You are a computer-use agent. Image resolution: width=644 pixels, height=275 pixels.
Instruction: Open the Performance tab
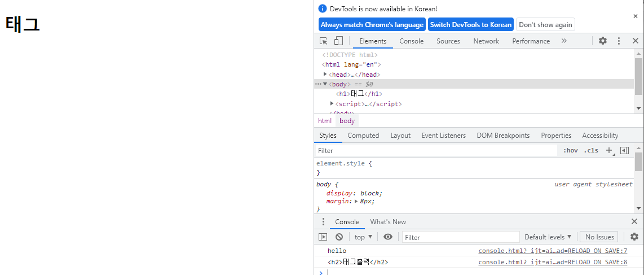[x=531, y=41]
